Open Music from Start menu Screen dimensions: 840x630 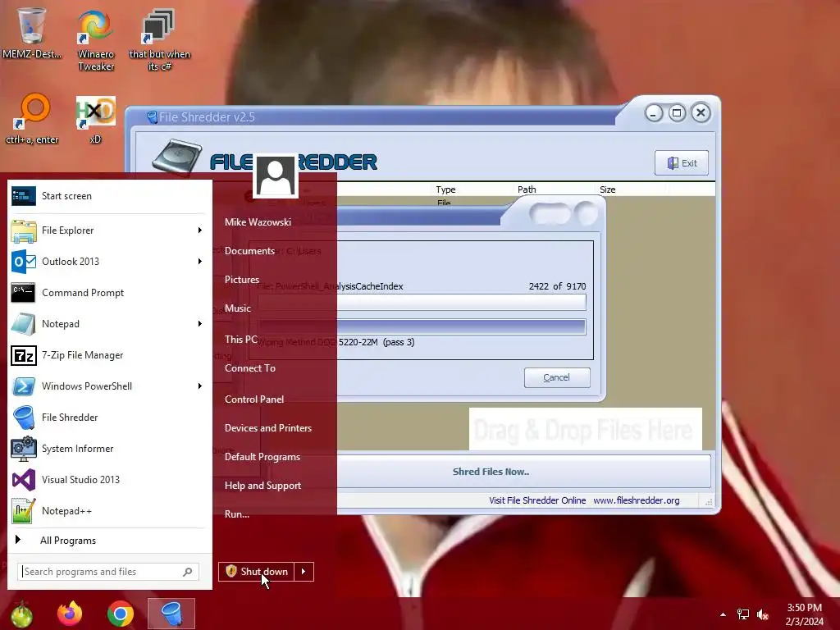pos(237,308)
